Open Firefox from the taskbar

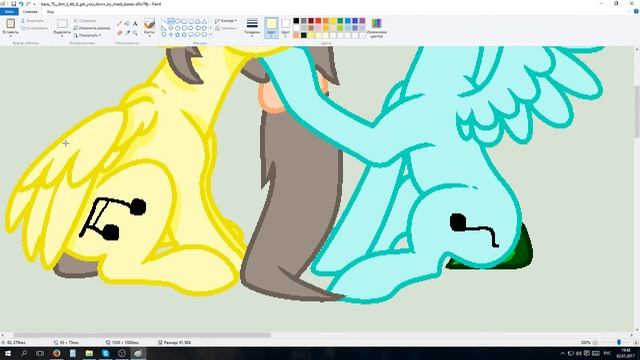coord(56,353)
